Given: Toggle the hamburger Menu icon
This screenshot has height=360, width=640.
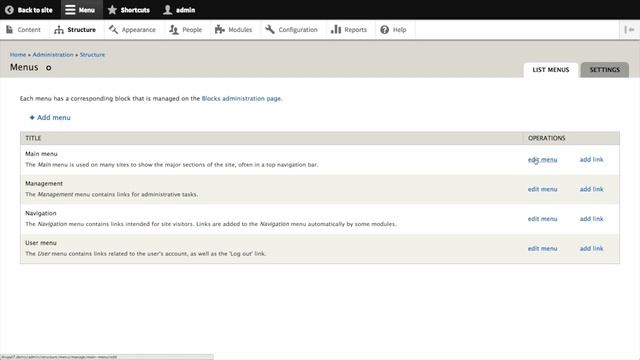Looking at the screenshot, I should pos(70,10).
